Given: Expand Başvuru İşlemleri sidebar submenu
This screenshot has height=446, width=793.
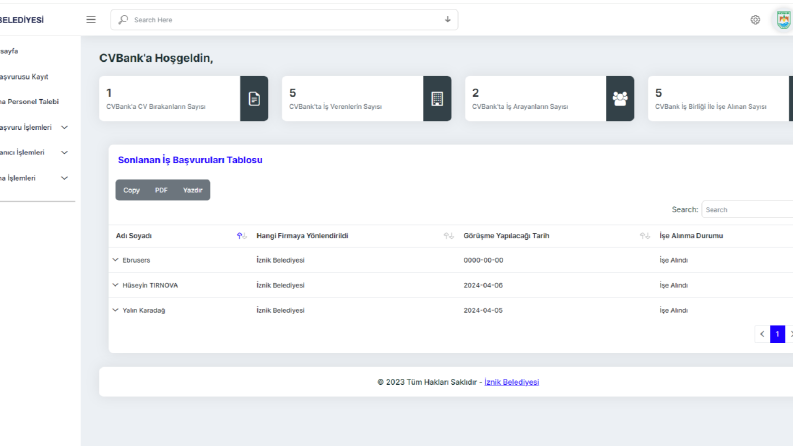Looking at the screenshot, I should tap(64, 127).
